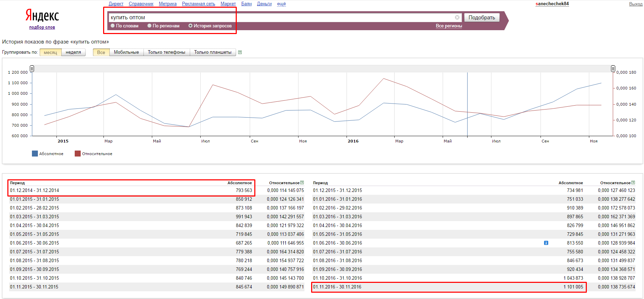This screenshot has width=644, height=299.
Task: Click the value 793 563
Action: [244, 190]
